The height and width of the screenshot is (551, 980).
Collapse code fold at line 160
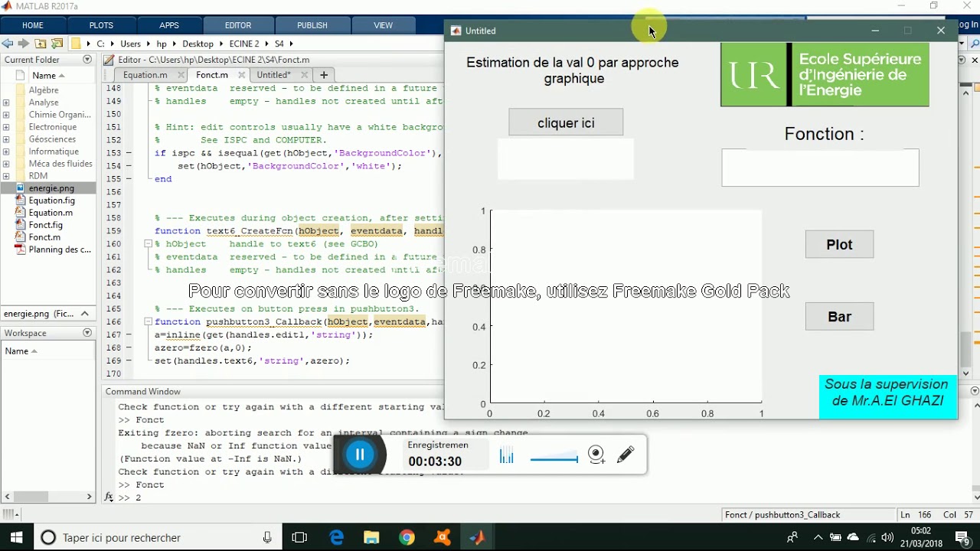click(x=149, y=244)
